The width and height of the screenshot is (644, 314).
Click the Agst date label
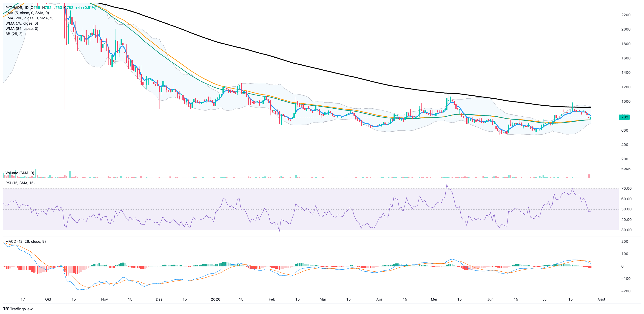click(x=601, y=299)
